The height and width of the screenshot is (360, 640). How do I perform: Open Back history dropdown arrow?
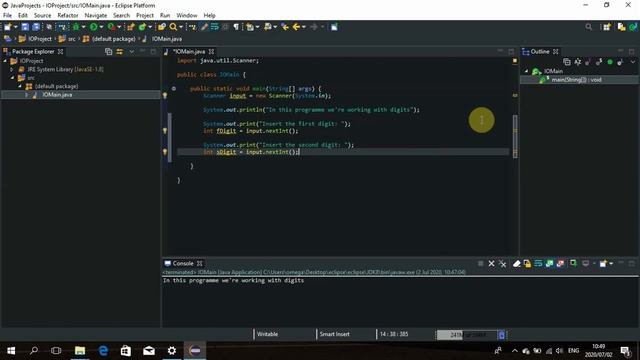point(303,27)
